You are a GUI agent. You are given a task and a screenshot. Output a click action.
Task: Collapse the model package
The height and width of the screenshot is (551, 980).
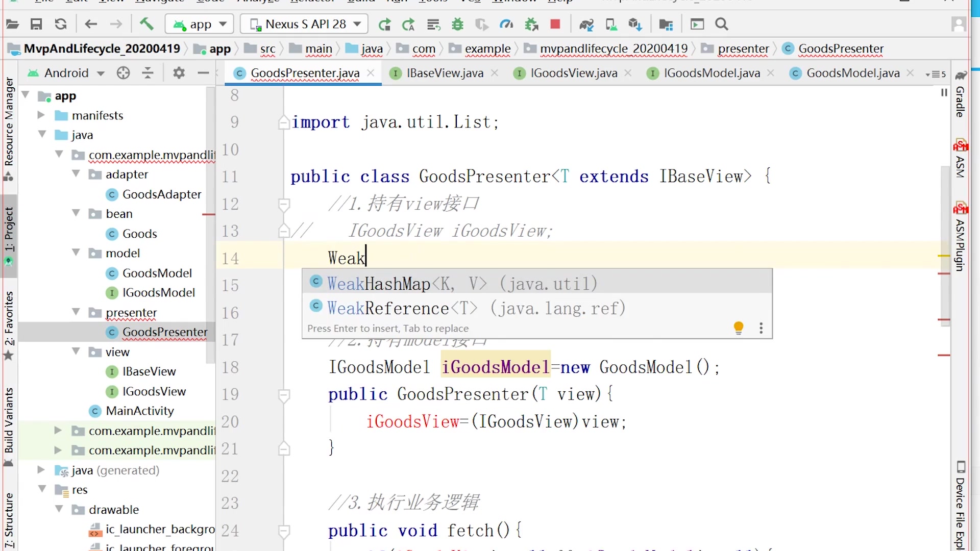(76, 253)
